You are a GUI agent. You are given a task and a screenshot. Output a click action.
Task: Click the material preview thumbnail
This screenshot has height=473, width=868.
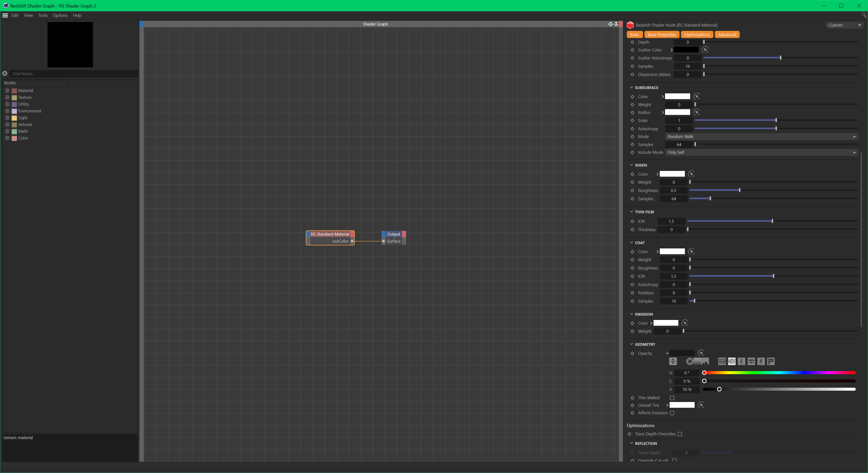coord(70,44)
